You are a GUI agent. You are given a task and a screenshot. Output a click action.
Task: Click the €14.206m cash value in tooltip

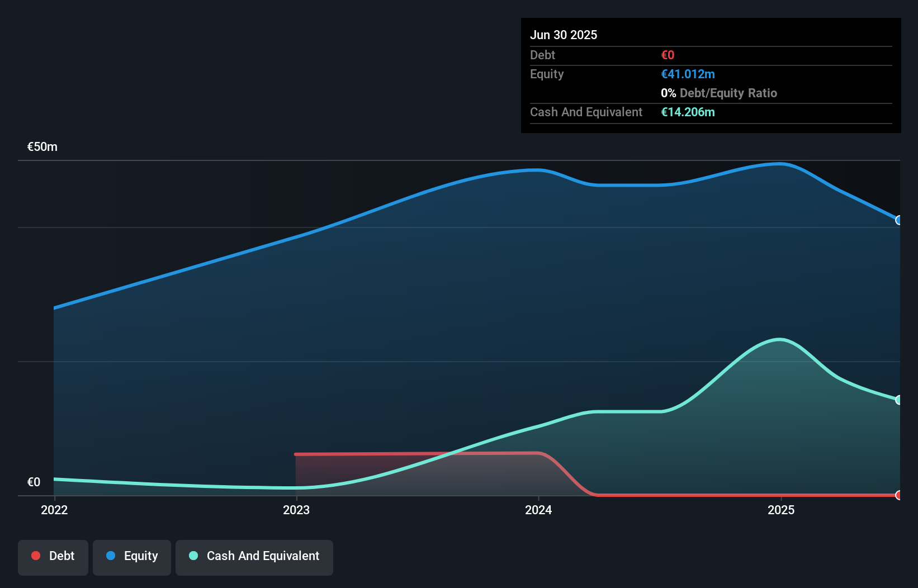[688, 112]
